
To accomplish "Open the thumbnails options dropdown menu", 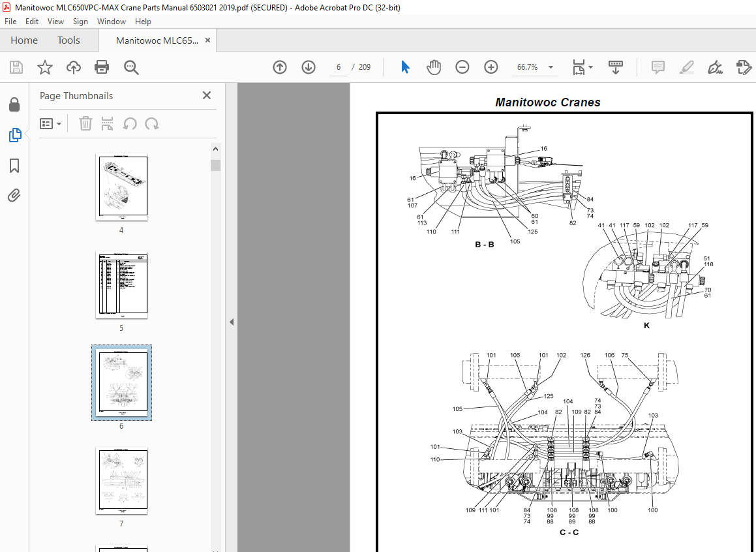I will coord(51,124).
